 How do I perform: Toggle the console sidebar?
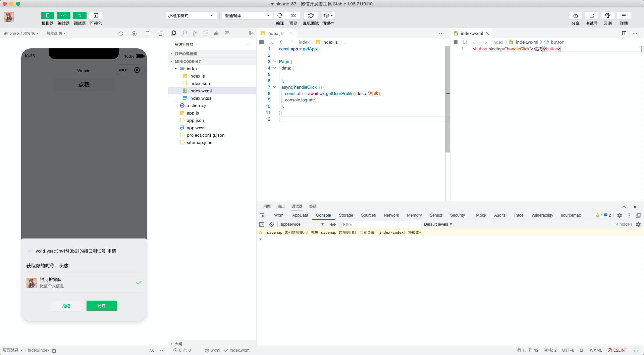coord(262,224)
